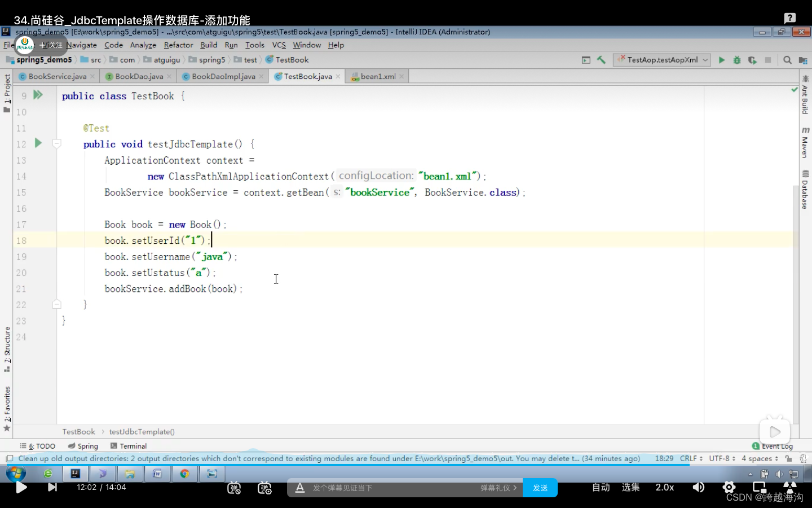Open Search Everywhere magnifier icon
This screenshot has width=812, height=508.
pos(787,60)
